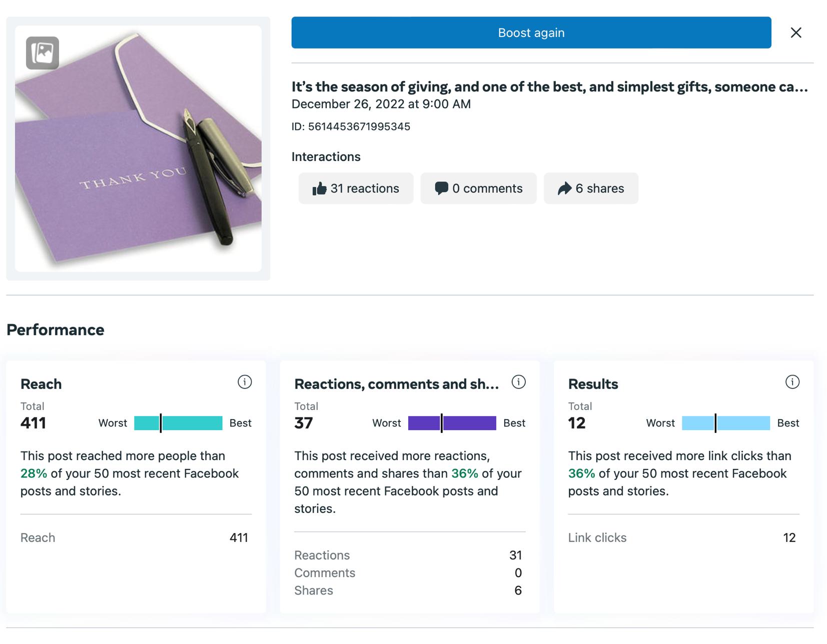
Task: Click the purple reactions performance bar
Action: tap(452, 423)
